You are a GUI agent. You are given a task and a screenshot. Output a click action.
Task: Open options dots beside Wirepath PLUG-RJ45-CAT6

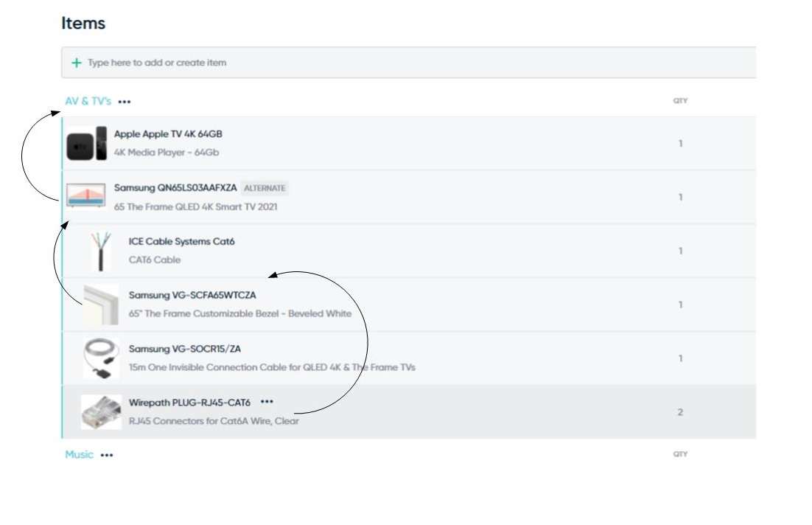click(267, 402)
